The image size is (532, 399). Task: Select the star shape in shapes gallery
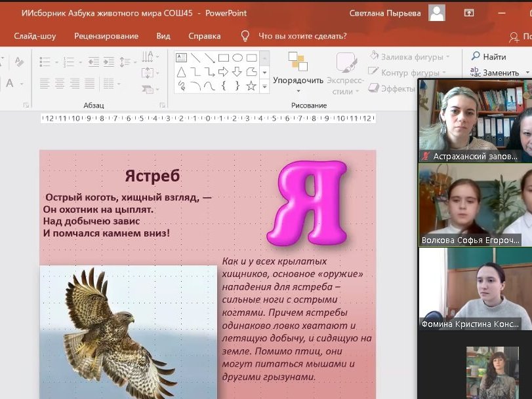tap(251, 86)
